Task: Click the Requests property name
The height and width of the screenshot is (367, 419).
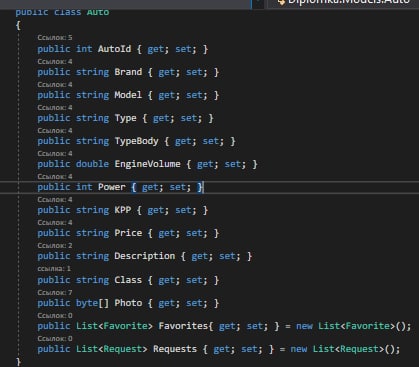Action: [175, 349]
